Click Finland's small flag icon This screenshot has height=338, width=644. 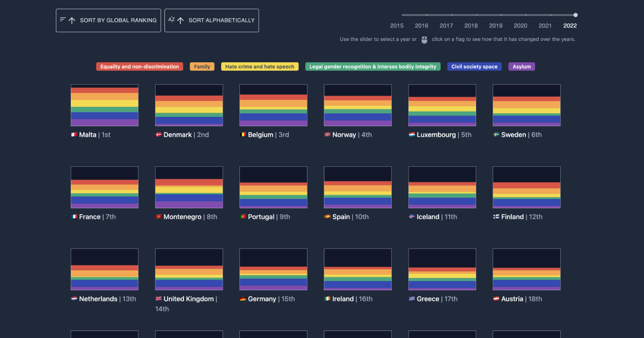496,217
